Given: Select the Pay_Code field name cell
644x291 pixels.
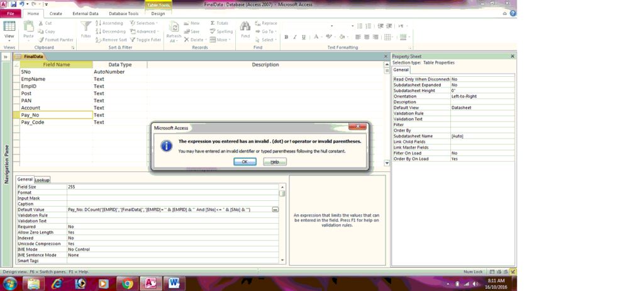Looking at the screenshot, I should point(56,122).
